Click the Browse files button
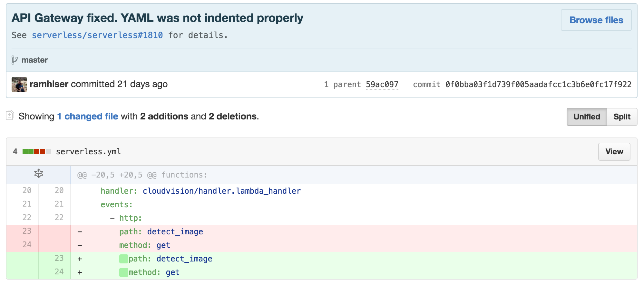The width and height of the screenshot is (644, 286). pyautogui.click(x=596, y=20)
